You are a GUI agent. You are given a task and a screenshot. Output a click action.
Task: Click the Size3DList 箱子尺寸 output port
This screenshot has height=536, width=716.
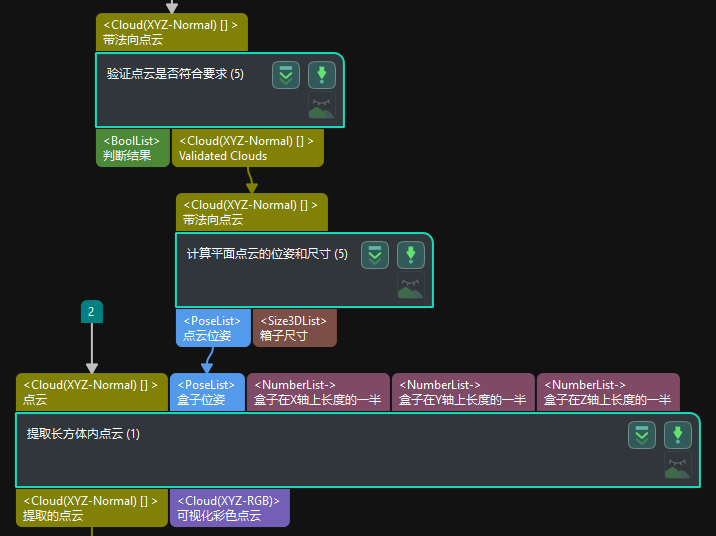[295, 328]
